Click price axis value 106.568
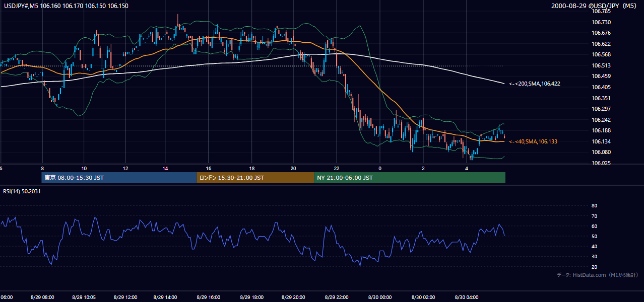The image size is (644, 302). point(601,54)
